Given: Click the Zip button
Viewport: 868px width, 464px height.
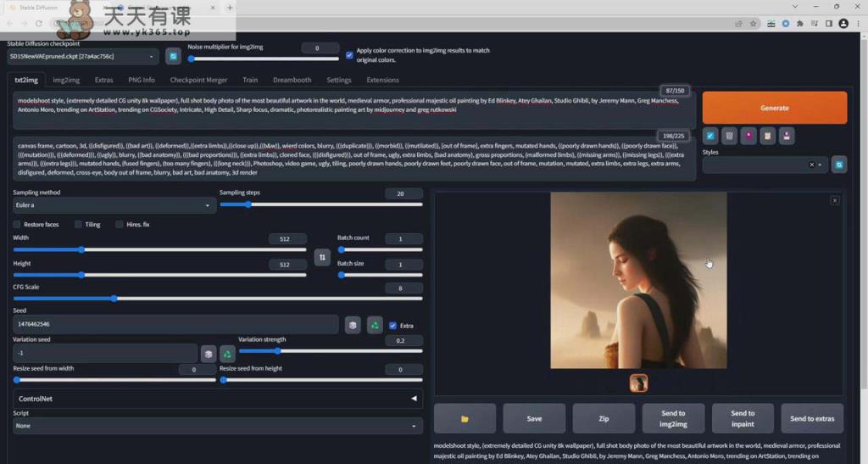Looking at the screenshot, I should click(x=604, y=418).
